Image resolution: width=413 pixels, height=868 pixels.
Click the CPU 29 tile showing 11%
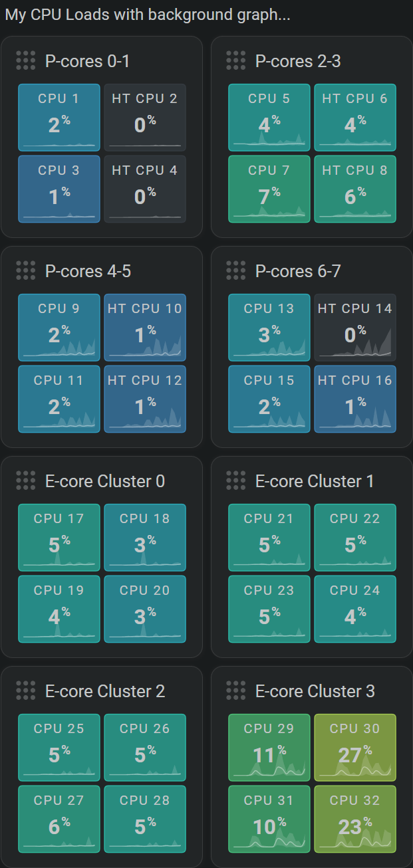(x=269, y=747)
